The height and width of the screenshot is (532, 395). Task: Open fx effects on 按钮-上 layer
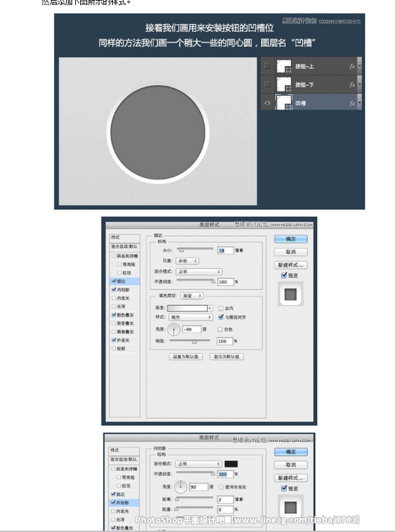tap(352, 66)
